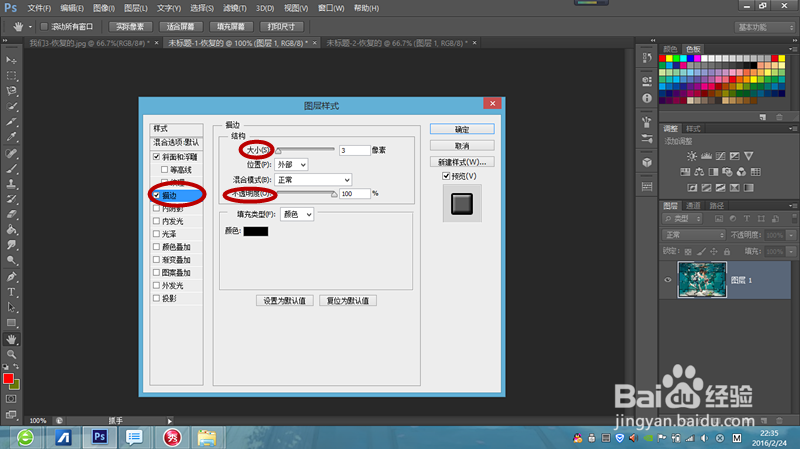Select the Eraser tool
This screenshot has width=800, height=449.
pos(11,214)
